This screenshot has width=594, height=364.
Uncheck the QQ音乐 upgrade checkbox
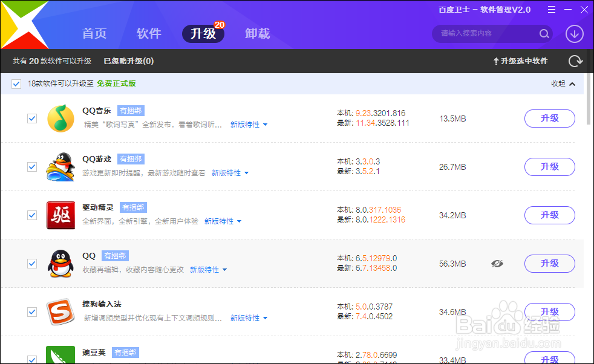point(32,119)
